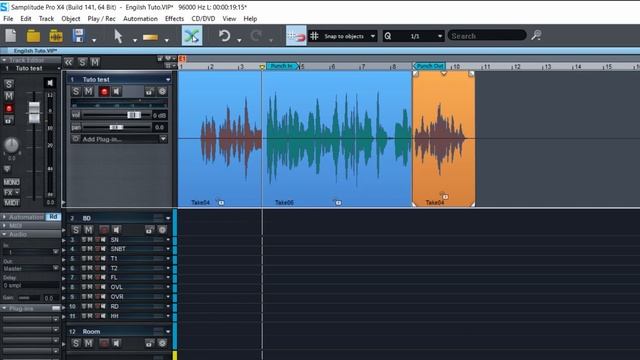Open Tuto test track settings gear icon
The width and height of the screenshot is (640, 360).
click(x=162, y=91)
